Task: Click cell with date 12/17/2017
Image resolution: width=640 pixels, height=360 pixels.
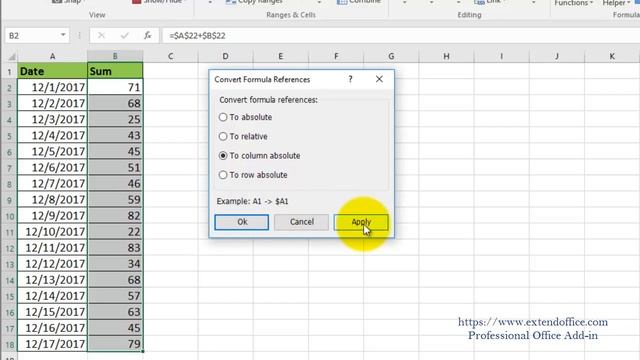Action: 52,344
